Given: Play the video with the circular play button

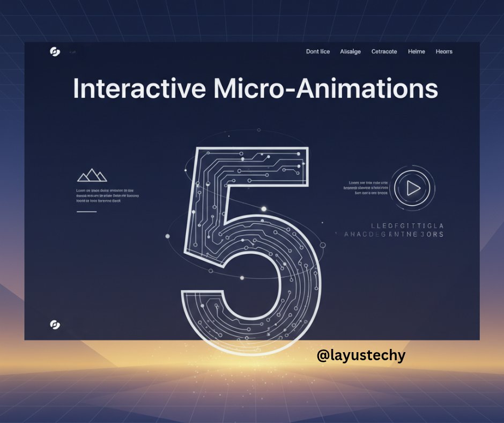Looking at the screenshot, I should [x=412, y=188].
